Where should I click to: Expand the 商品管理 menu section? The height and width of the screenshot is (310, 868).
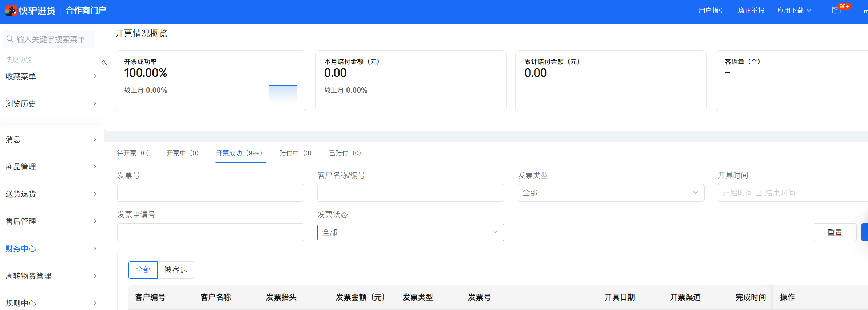pyautogui.click(x=51, y=167)
